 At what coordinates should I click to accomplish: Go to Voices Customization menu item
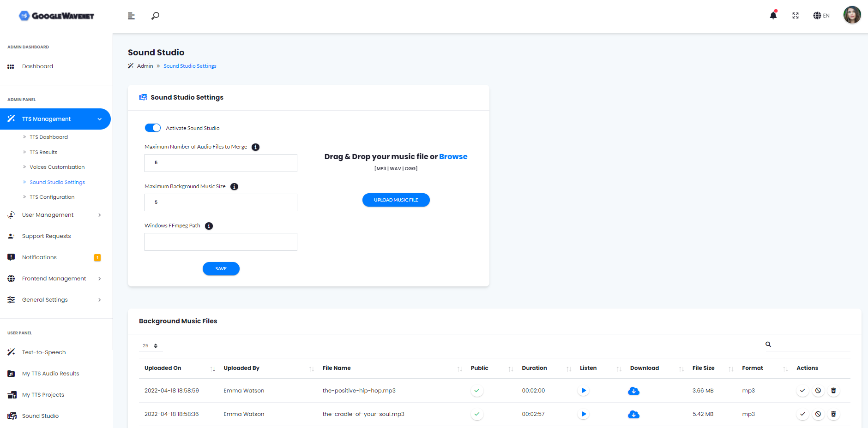point(57,167)
